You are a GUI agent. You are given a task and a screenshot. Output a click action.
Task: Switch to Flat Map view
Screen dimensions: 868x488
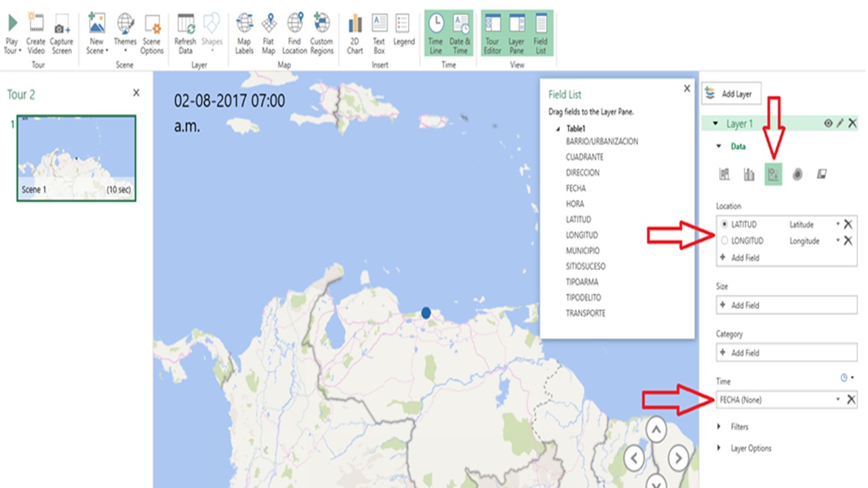[269, 25]
